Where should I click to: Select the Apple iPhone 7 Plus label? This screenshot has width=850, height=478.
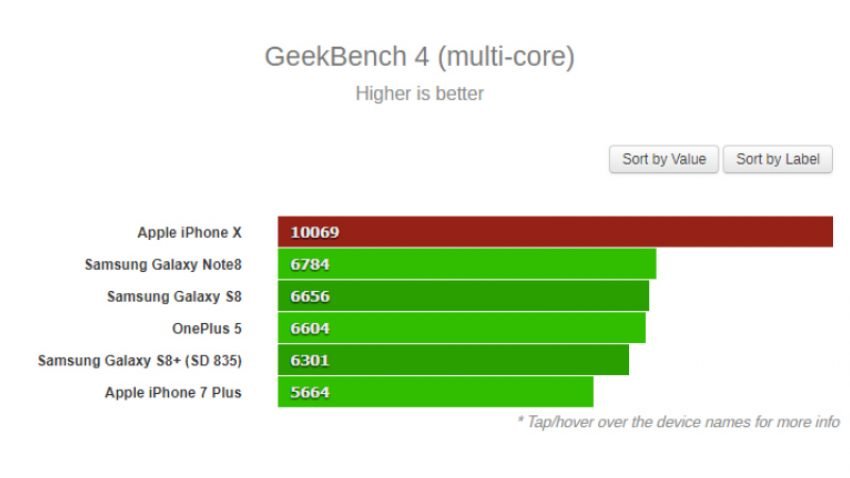pyautogui.click(x=173, y=392)
